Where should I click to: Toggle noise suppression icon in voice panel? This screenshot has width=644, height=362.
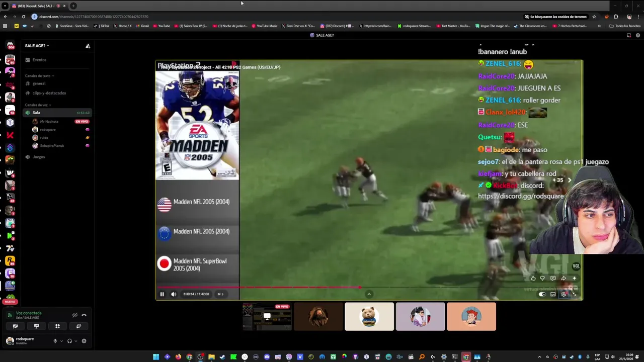(x=75, y=315)
